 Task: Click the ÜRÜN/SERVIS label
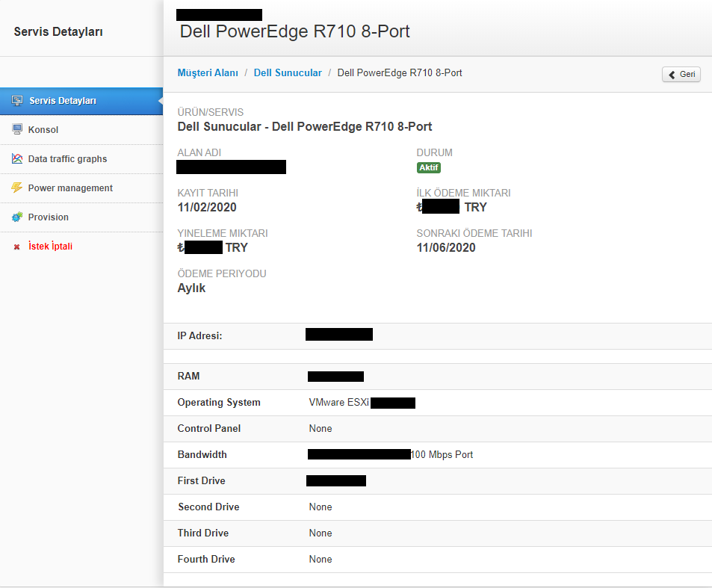coord(210,112)
